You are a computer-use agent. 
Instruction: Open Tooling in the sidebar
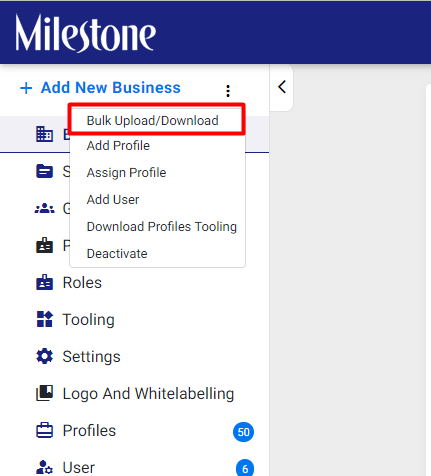(88, 320)
